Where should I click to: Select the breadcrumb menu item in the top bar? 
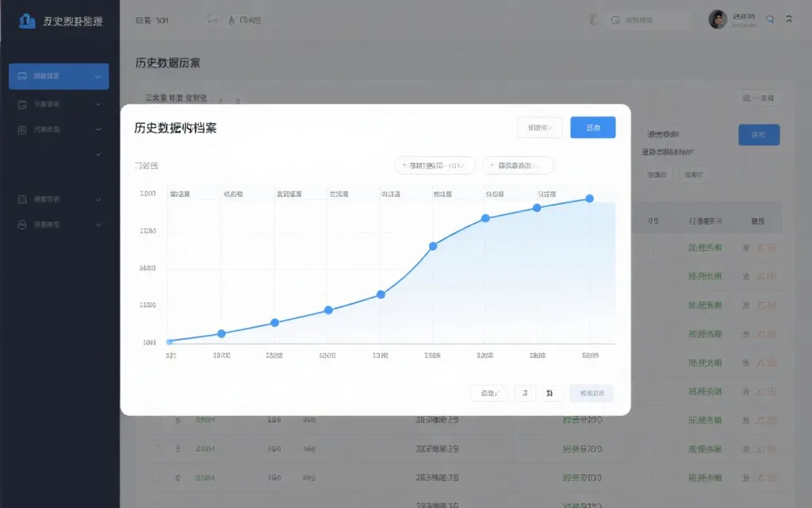click(x=151, y=20)
